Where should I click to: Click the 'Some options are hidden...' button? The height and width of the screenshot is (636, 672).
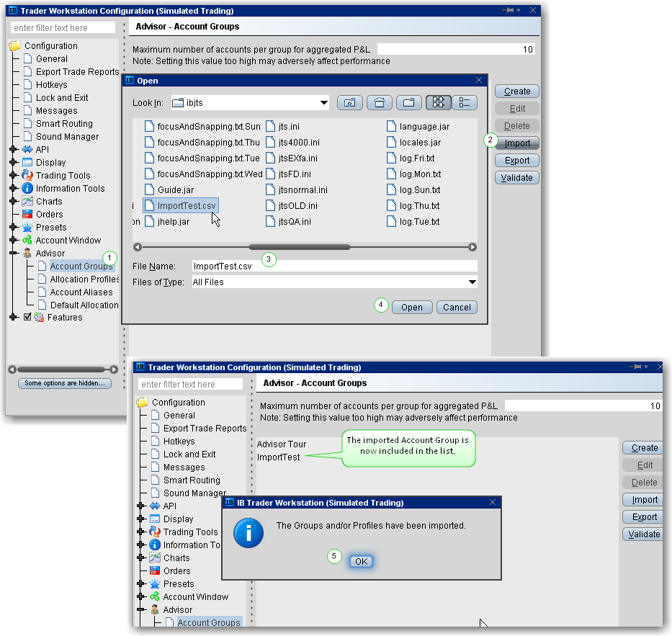pyautogui.click(x=65, y=383)
